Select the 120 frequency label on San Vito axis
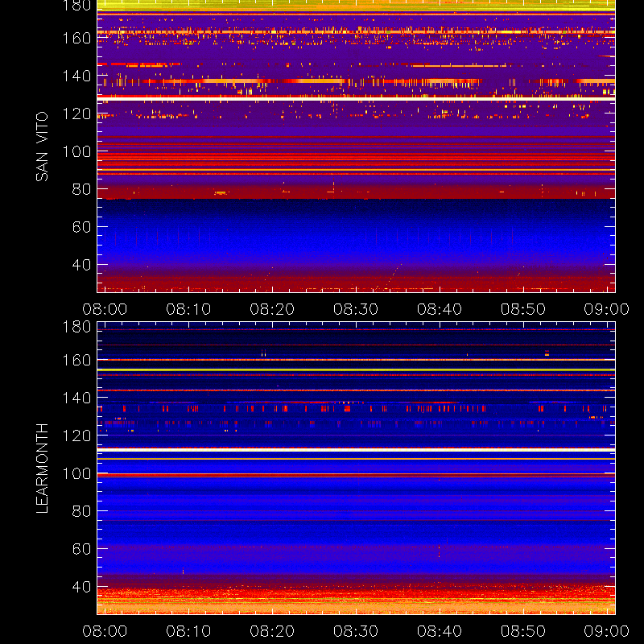 click(76, 114)
